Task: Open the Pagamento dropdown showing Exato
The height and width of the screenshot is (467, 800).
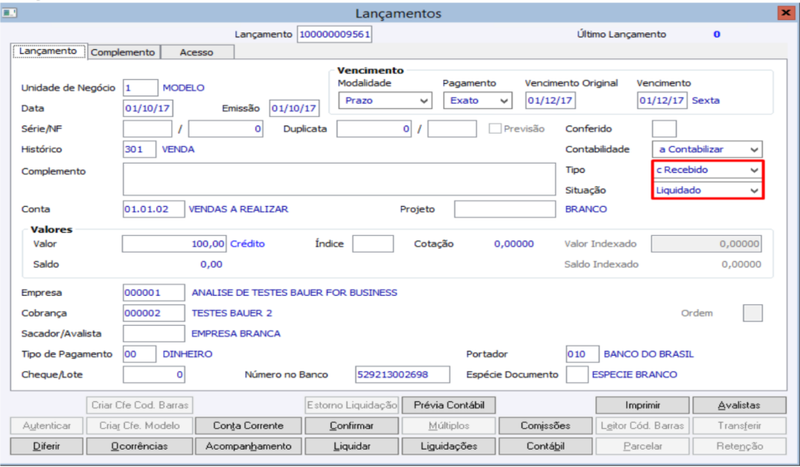Action: (478, 101)
